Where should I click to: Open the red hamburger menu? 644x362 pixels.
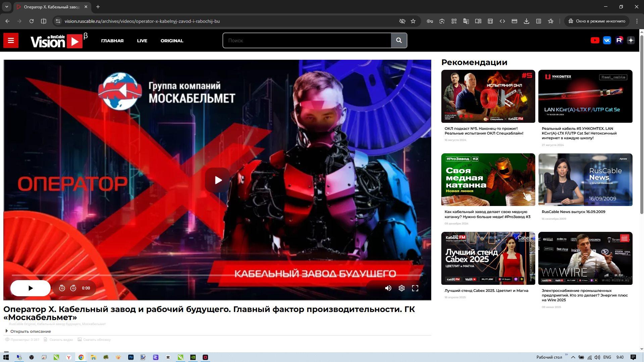(11, 41)
